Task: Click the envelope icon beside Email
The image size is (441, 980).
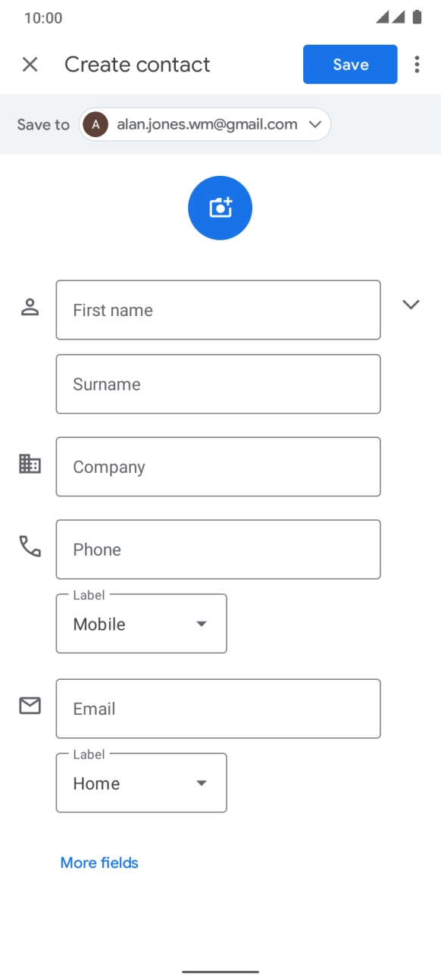Action: tap(30, 706)
